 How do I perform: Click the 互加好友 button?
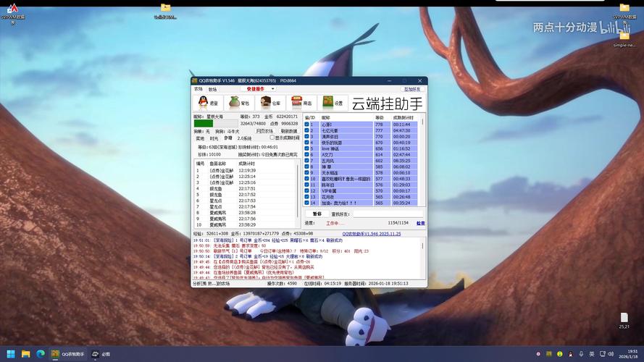point(412,88)
